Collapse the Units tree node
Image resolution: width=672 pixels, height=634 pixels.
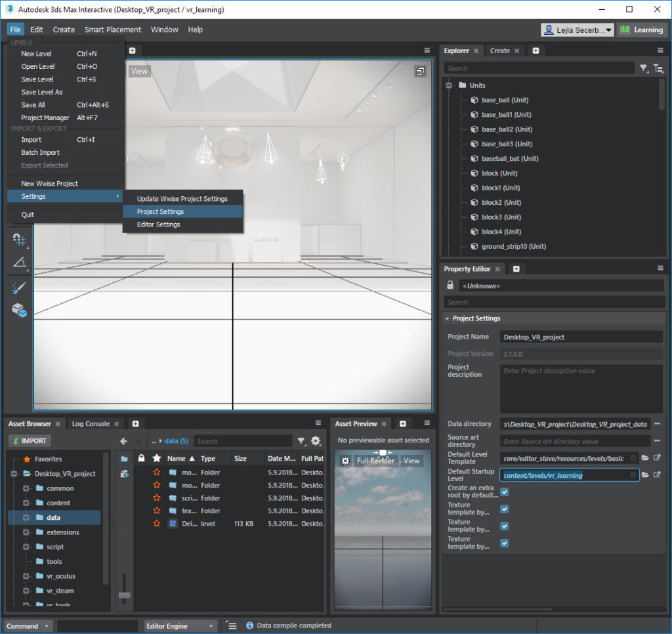[x=450, y=85]
